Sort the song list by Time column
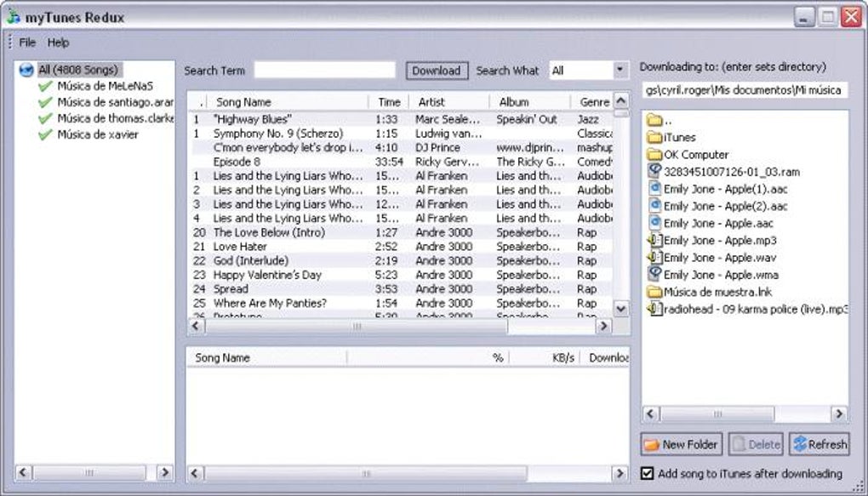This screenshot has height=496, width=868. (389, 102)
